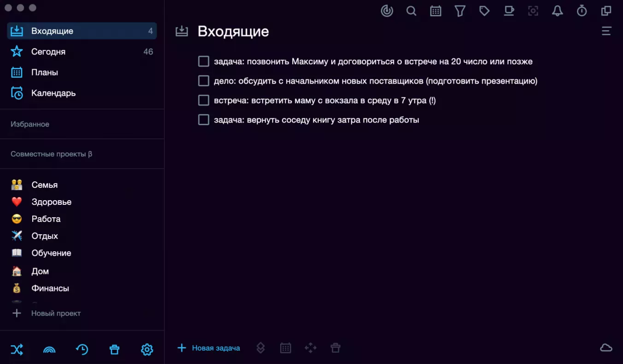
Task: Check the task встретить маму с вокзала
Action: [204, 100]
